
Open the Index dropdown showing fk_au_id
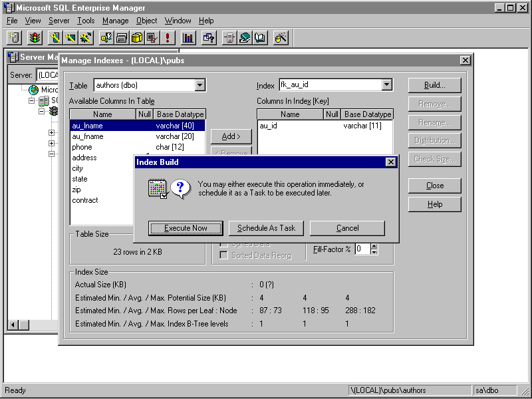tap(387, 85)
